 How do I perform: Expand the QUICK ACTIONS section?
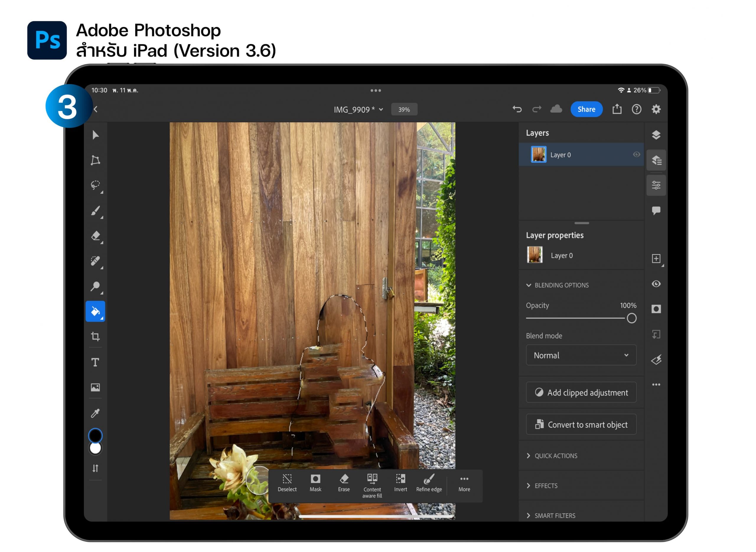[556, 456]
